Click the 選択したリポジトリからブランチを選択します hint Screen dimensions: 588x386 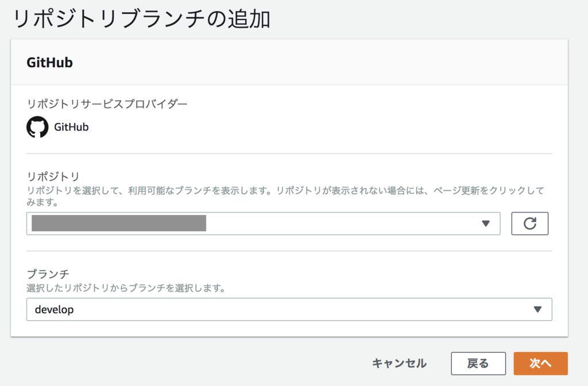point(126,288)
